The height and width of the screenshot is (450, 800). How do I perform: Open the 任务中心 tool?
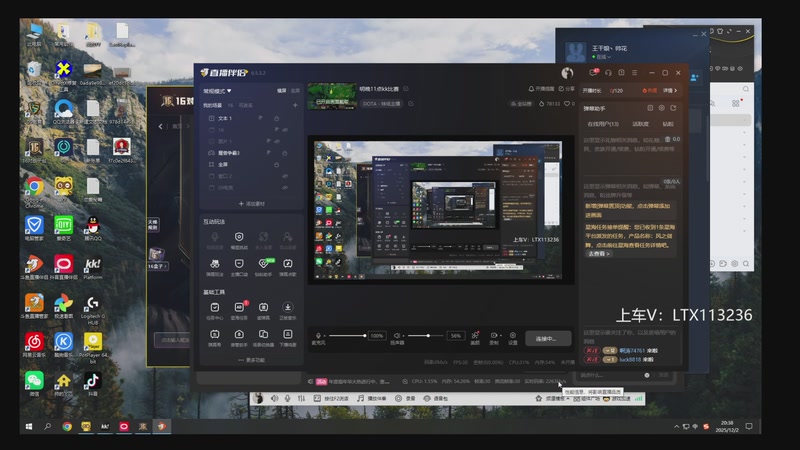[x=215, y=310]
